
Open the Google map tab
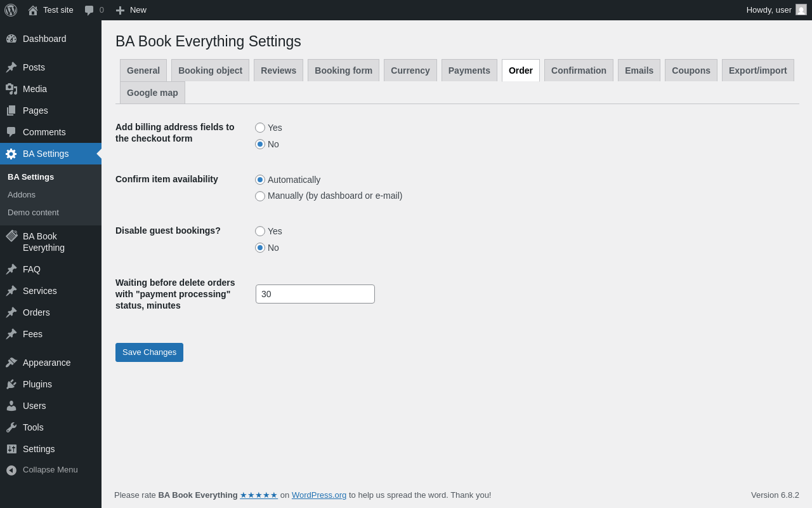click(152, 93)
